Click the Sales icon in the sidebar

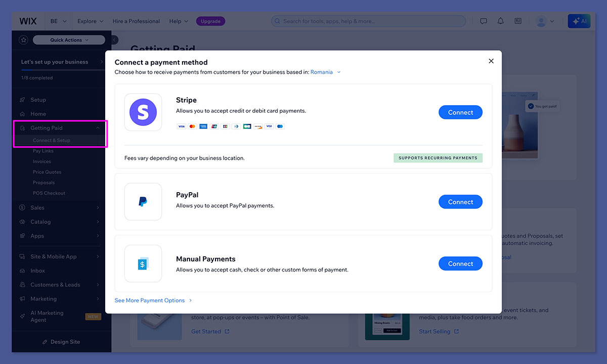(x=22, y=208)
